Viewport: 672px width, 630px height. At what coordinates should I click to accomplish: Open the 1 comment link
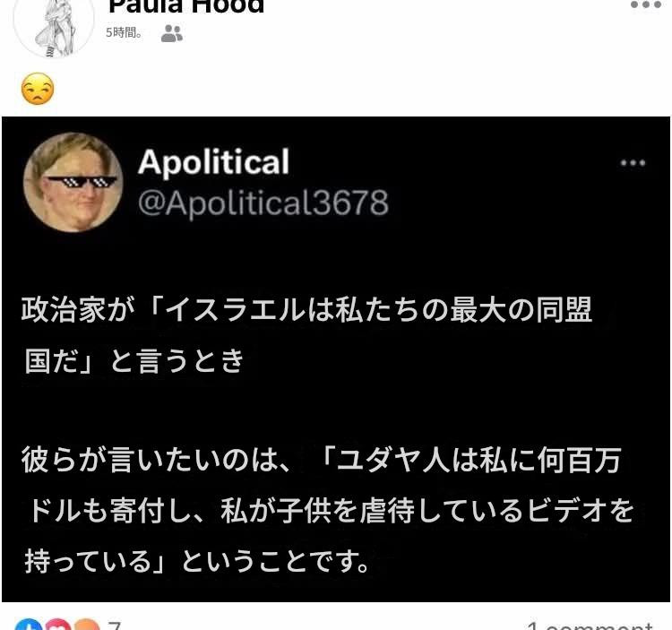(590, 626)
